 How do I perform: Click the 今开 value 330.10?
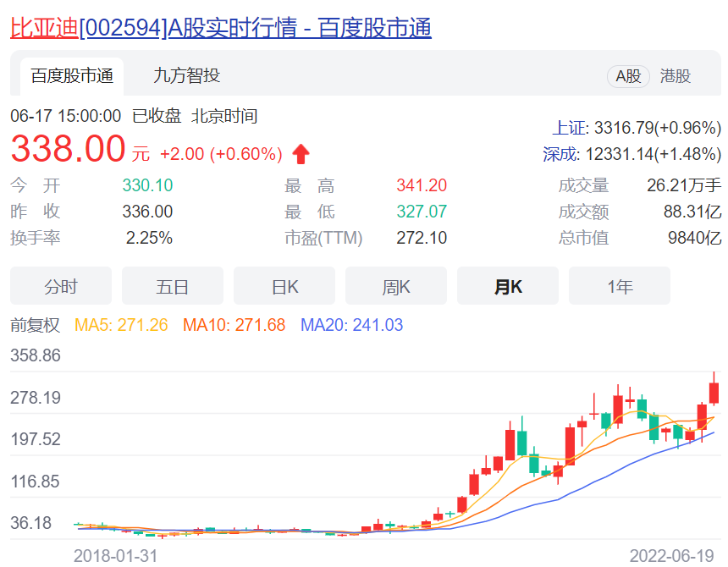[x=147, y=185]
